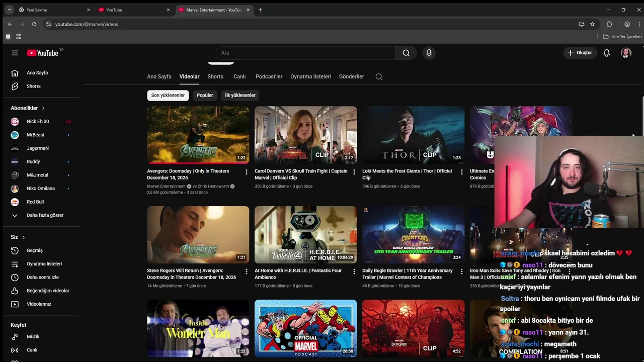The width and height of the screenshot is (644, 362).
Task: Switch to channel Canlı tab
Action: point(239,77)
